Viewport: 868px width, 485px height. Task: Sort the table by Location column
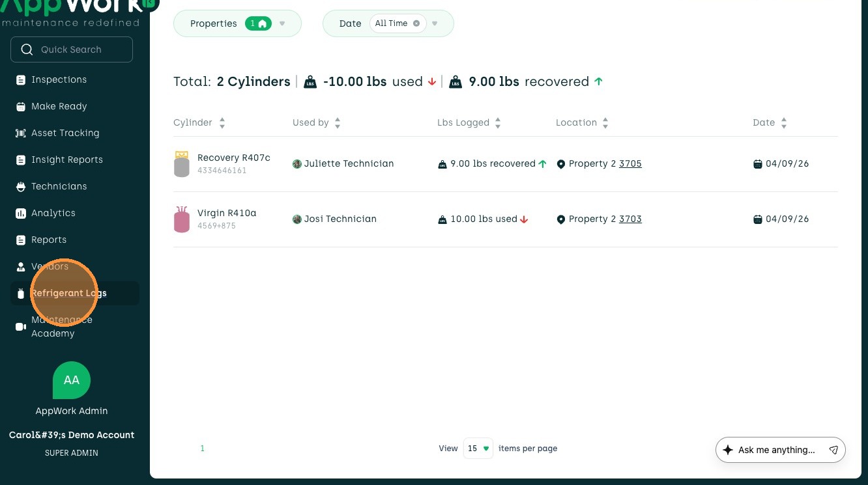coord(605,123)
